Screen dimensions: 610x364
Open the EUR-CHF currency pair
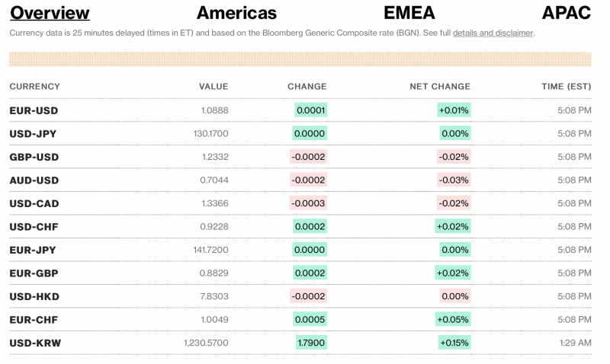(33, 320)
